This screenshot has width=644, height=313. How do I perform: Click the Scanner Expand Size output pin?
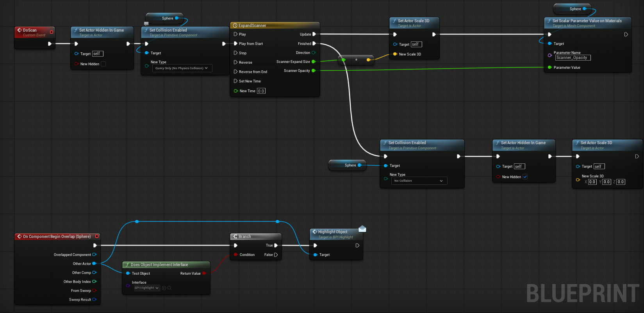tap(313, 62)
